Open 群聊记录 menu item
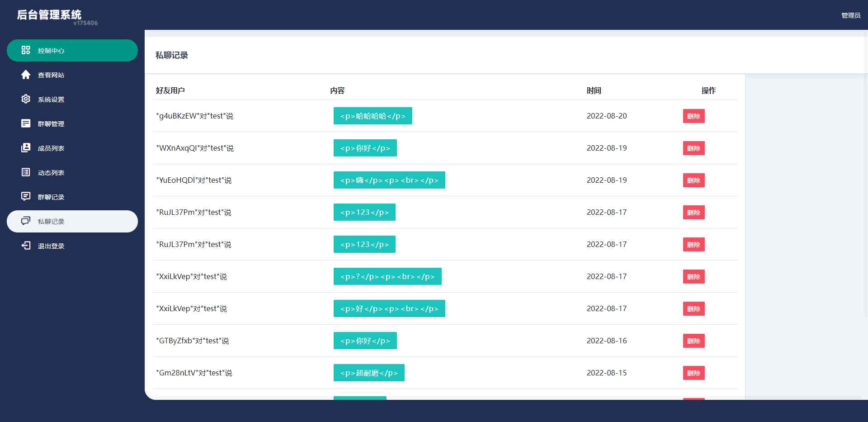 tap(72, 197)
